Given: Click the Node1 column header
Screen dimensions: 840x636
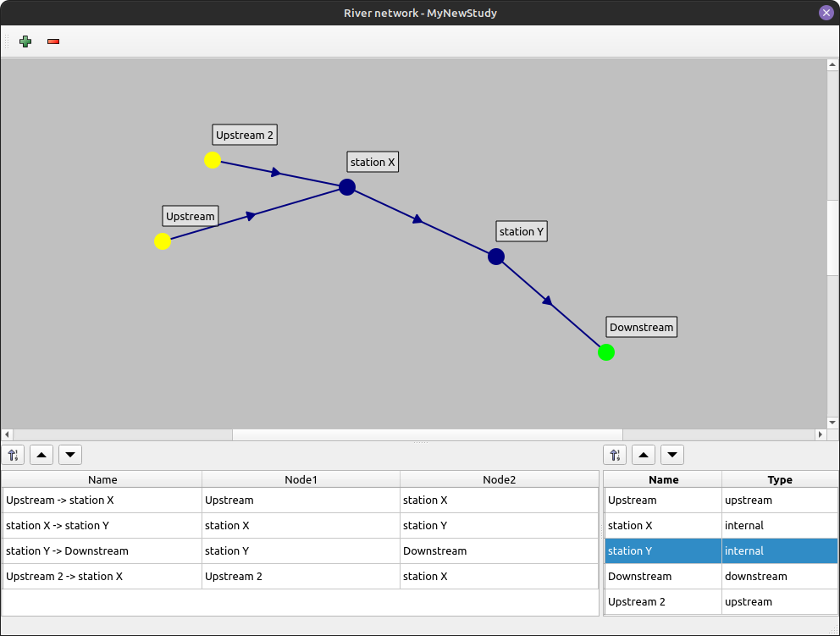Looking at the screenshot, I should click(301, 479).
